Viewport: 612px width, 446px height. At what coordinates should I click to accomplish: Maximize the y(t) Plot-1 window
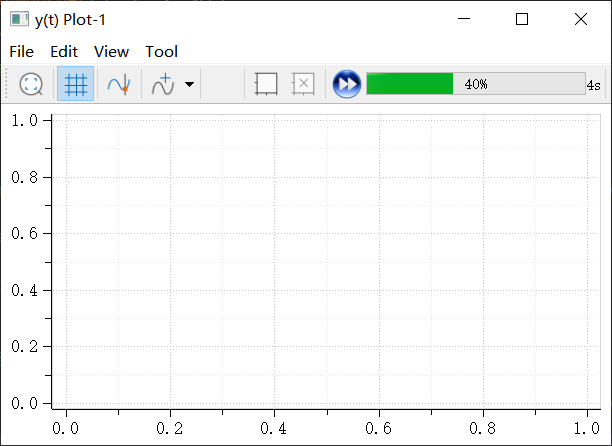tap(521, 19)
